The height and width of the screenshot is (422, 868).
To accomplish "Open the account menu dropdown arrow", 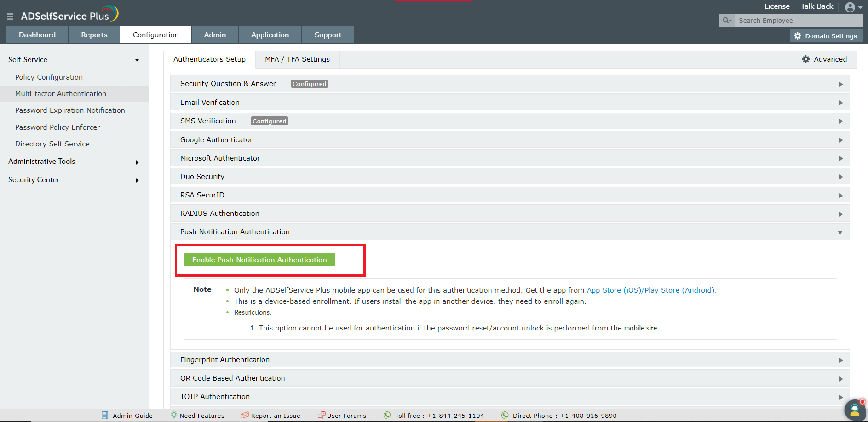I will pos(860,8).
